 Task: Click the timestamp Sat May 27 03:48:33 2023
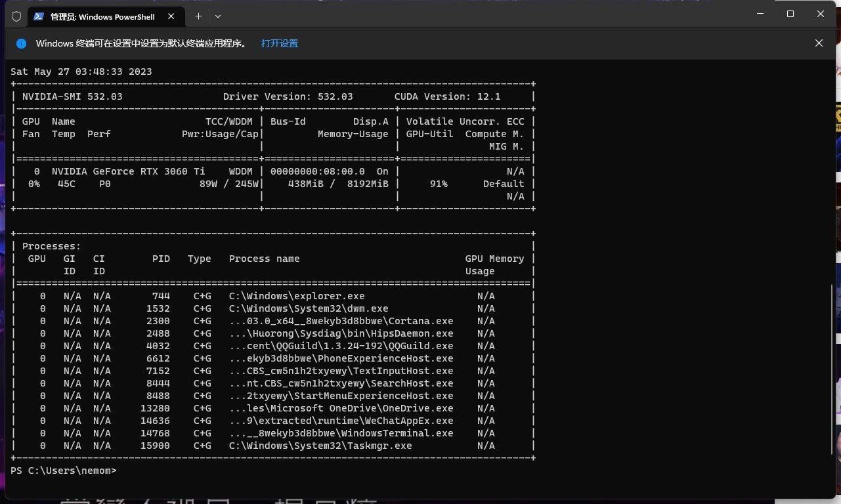(x=81, y=72)
